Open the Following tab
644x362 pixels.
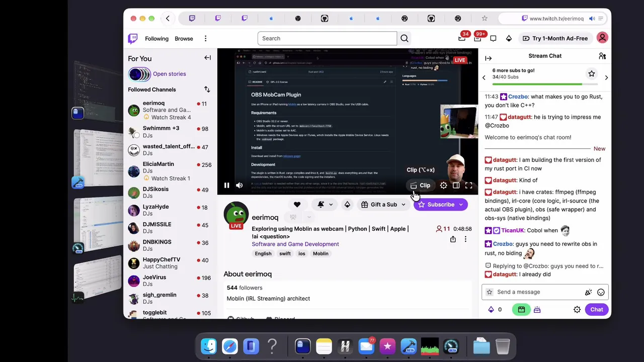click(156, 39)
